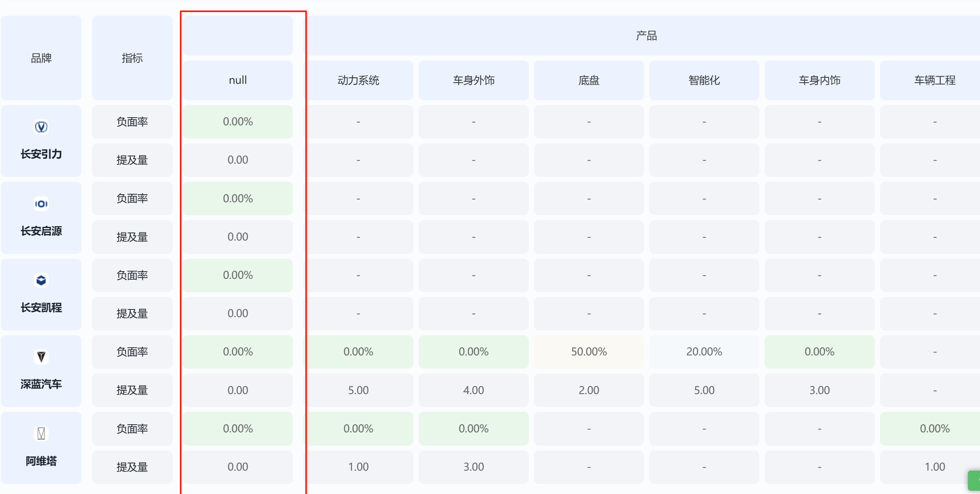Select the 指标 column header

(x=132, y=58)
